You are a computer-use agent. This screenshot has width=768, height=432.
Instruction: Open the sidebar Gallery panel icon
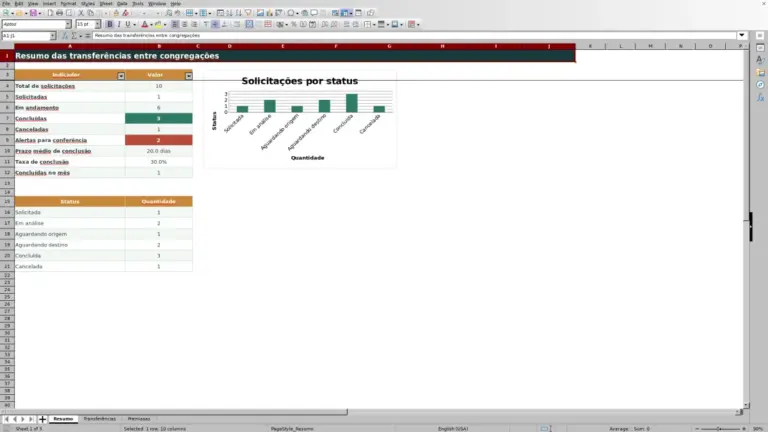760,72
